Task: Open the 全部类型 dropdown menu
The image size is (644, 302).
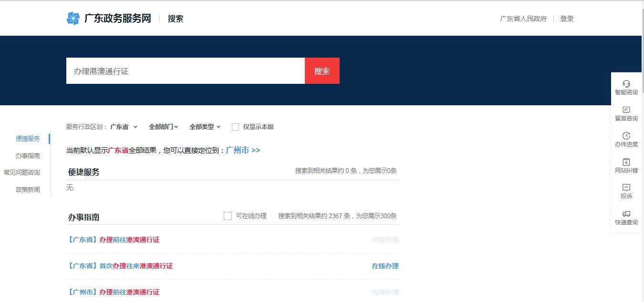Action: pyautogui.click(x=205, y=127)
